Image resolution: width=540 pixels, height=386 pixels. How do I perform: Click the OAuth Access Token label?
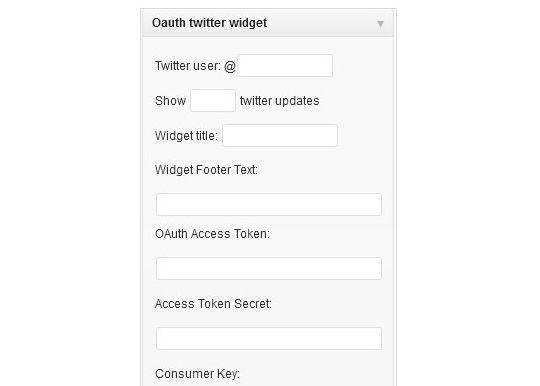212,234
